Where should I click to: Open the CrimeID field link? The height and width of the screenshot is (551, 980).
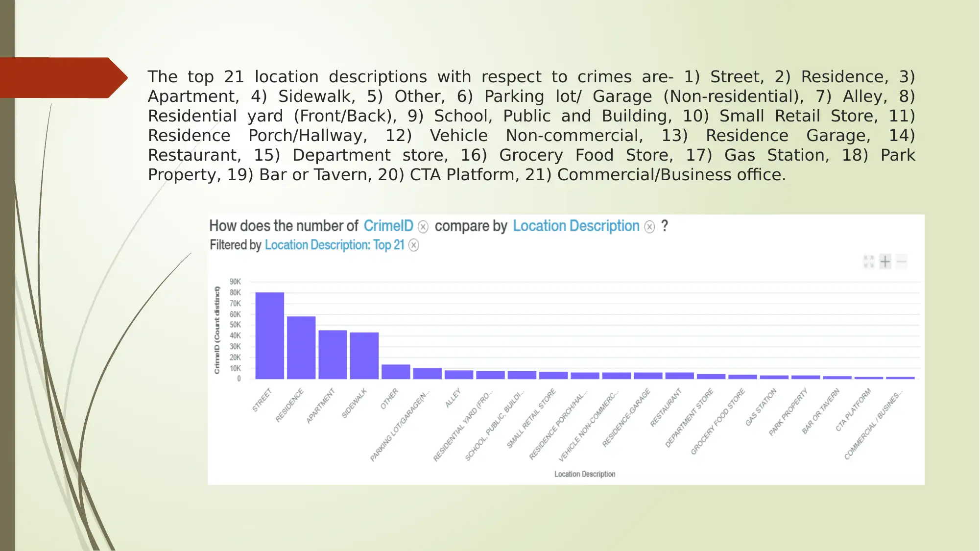pos(388,226)
